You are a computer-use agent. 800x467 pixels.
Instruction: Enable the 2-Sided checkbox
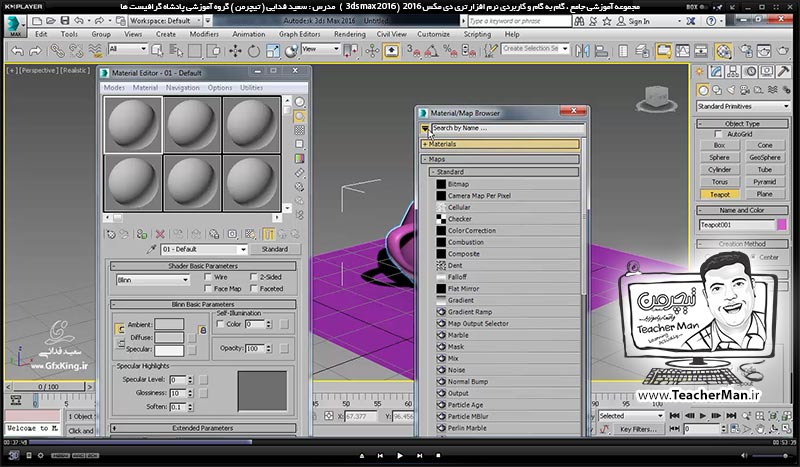[x=254, y=277]
